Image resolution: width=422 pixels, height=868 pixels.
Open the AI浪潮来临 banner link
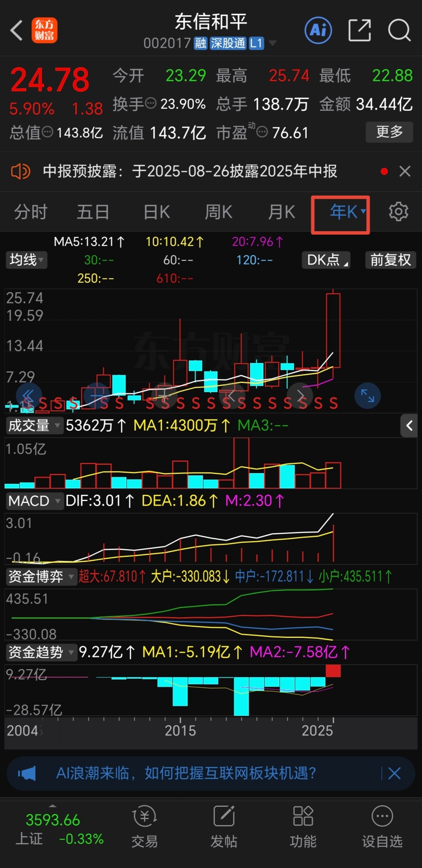coord(186,774)
